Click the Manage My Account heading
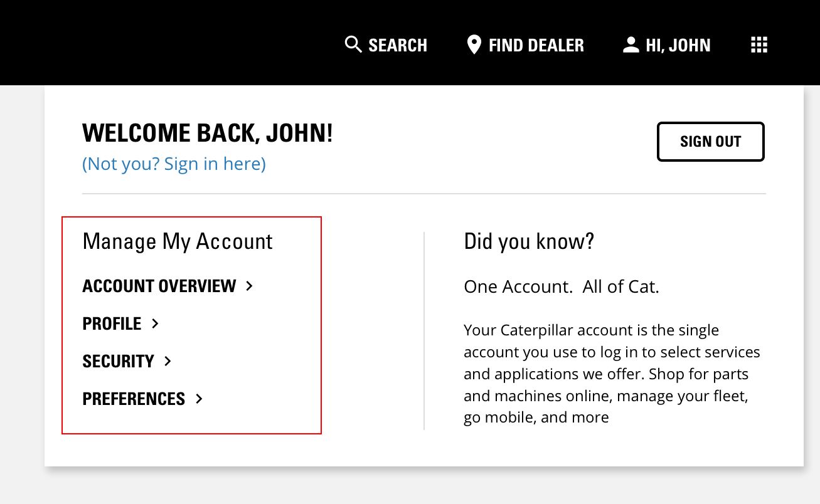The width and height of the screenshot is (820, 504). click(178, 242)
